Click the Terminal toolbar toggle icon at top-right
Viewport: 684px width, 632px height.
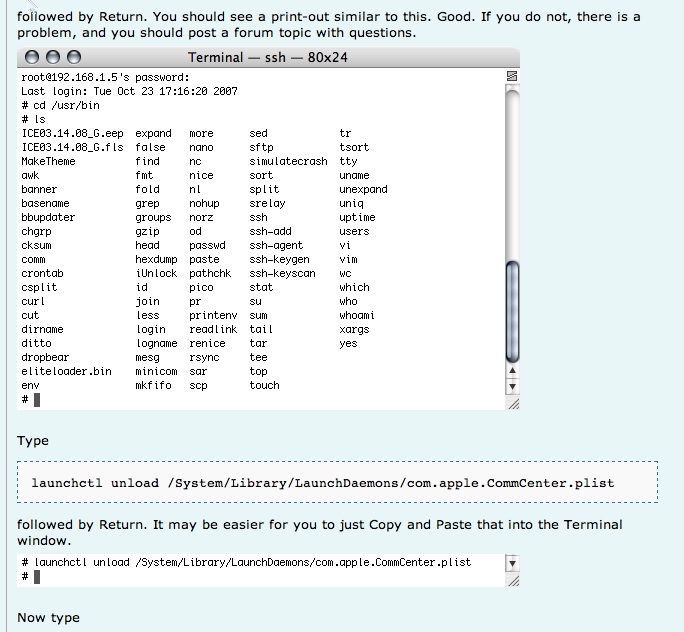tap(512, 76)
